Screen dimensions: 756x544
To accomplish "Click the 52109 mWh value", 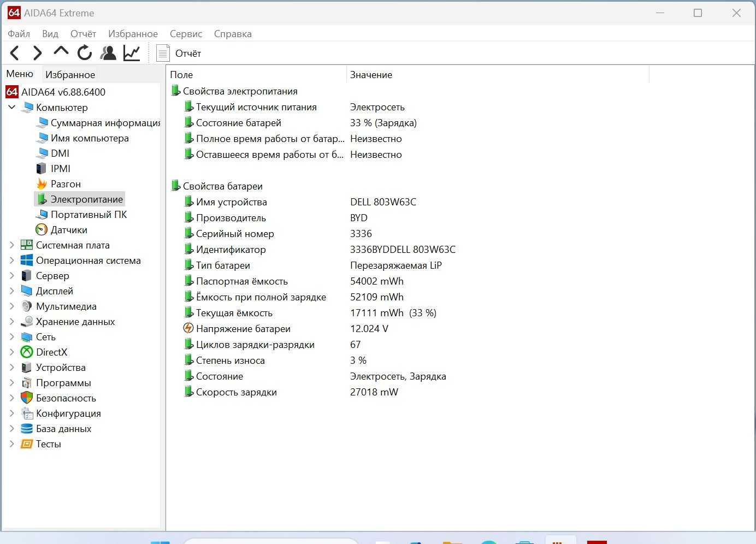I will point(377,297).
